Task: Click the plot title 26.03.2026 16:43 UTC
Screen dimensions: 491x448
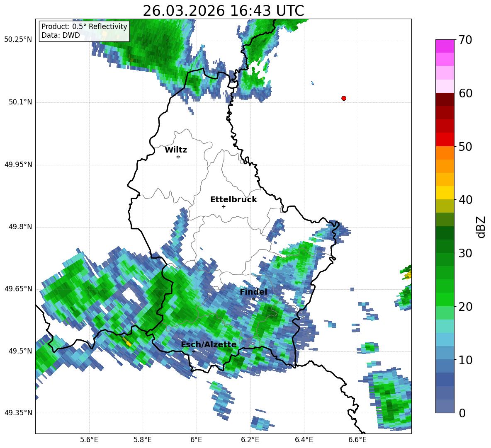Action: coord(224,11)
